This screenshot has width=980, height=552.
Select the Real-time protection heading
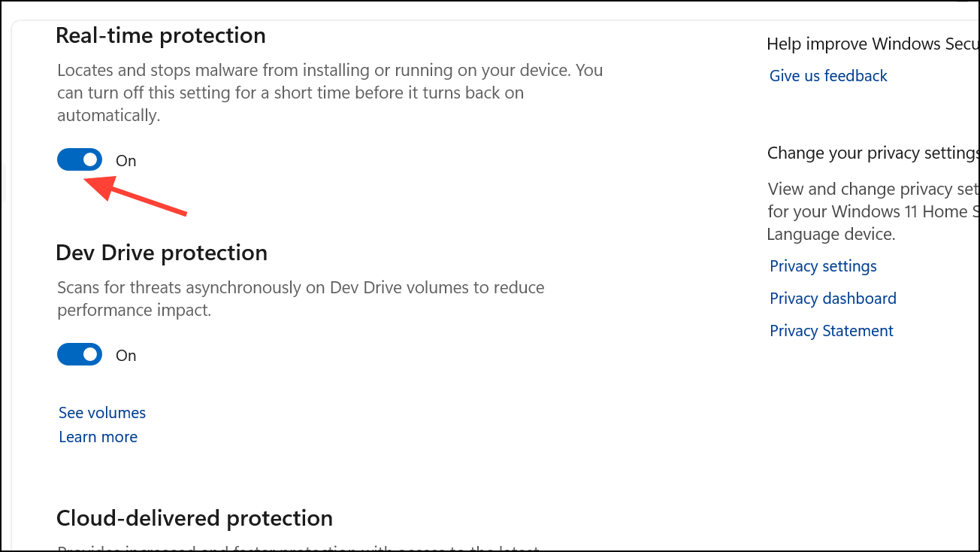[160, 35]
